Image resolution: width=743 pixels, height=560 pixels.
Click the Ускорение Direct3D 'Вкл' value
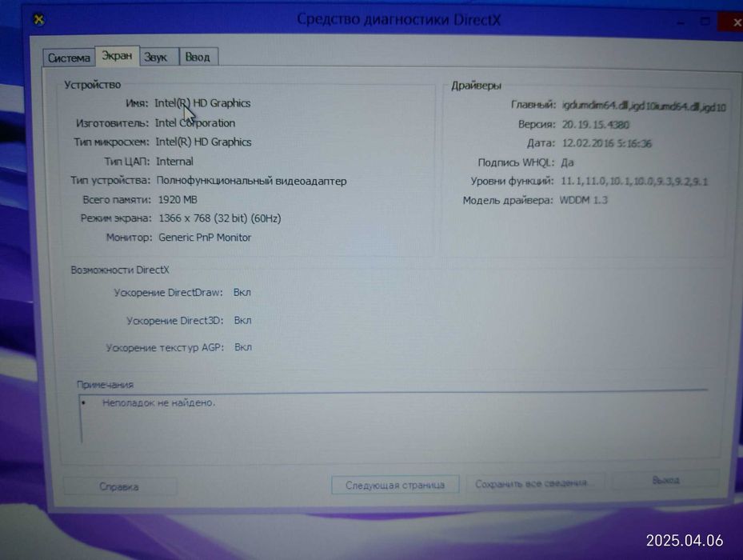242,320
